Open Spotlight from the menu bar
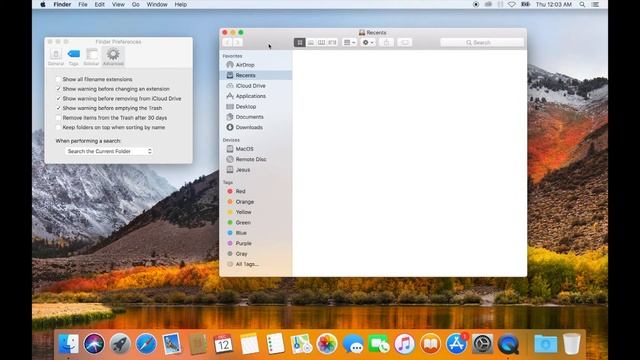 click(582, 4)
